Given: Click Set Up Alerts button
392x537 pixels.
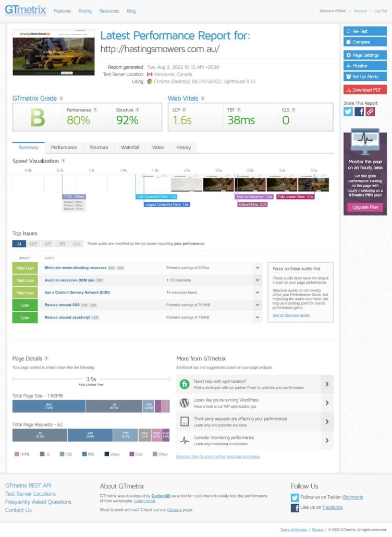Looking at the screenshot, I should tap(365, 77).
